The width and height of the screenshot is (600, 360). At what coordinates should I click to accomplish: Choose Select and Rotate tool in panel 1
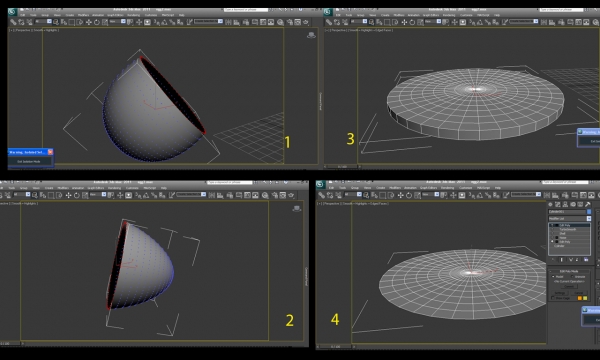pyautogui.click(x=97, y=22)
